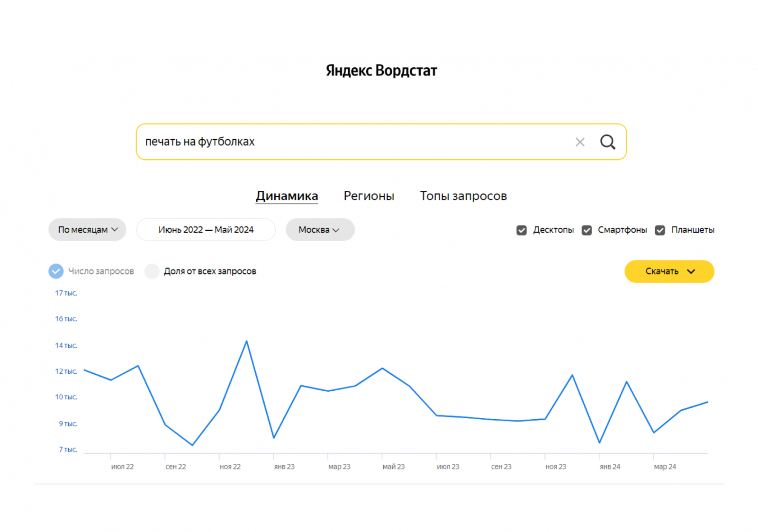Screen dimensions: 758x532
Task: Click the '16 тыс.' y-axis label
Action: point(66,319)
